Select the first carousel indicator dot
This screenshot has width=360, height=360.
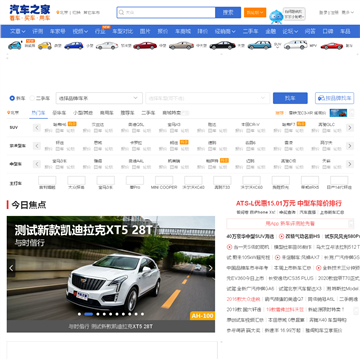(x=79, y=314)
